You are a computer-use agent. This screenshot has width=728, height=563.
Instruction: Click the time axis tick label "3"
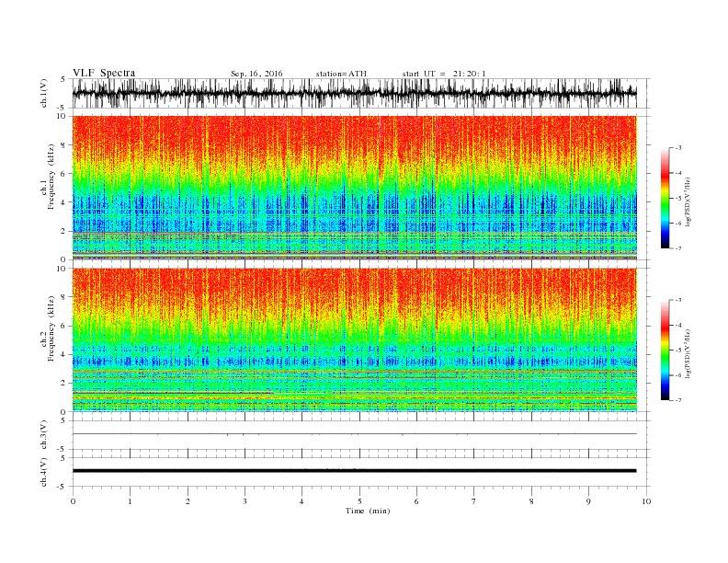pyautogui.click(x=245, y=501)
